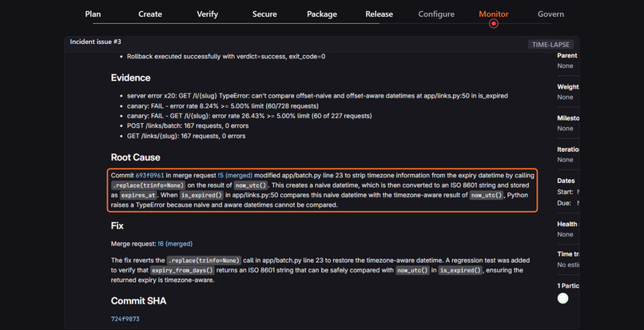Select the Package stage tab
The height and width of the screenshot is (330, 644).
pyautogui.click(x=322, y=14)
